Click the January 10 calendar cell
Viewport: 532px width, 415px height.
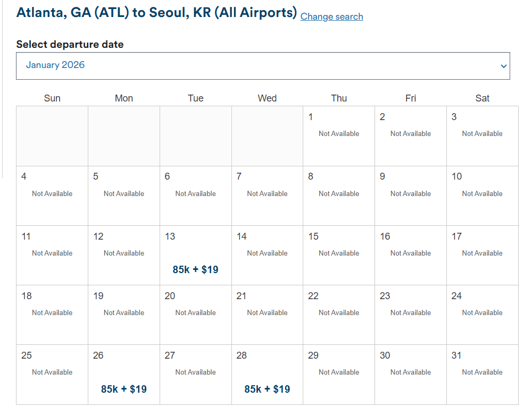click(x=482, y=196)
